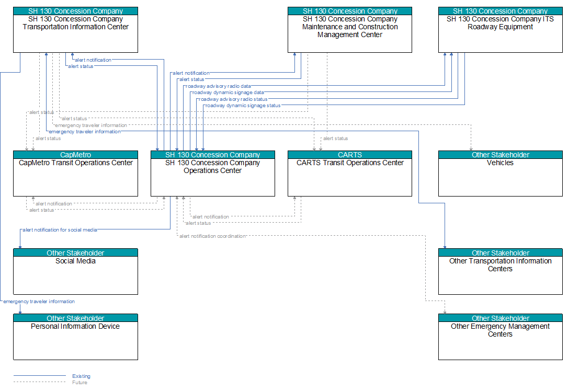Click 'alert notification' label below CARTS box
The width and height of the screenshot is (568, 392).
pyautogui.click(x=210, y=217)
